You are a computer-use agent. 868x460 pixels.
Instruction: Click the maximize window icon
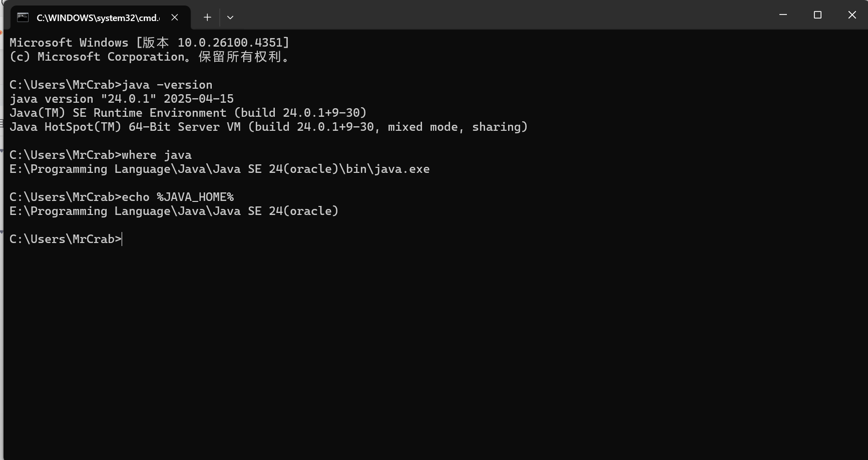tap(817, 15)
